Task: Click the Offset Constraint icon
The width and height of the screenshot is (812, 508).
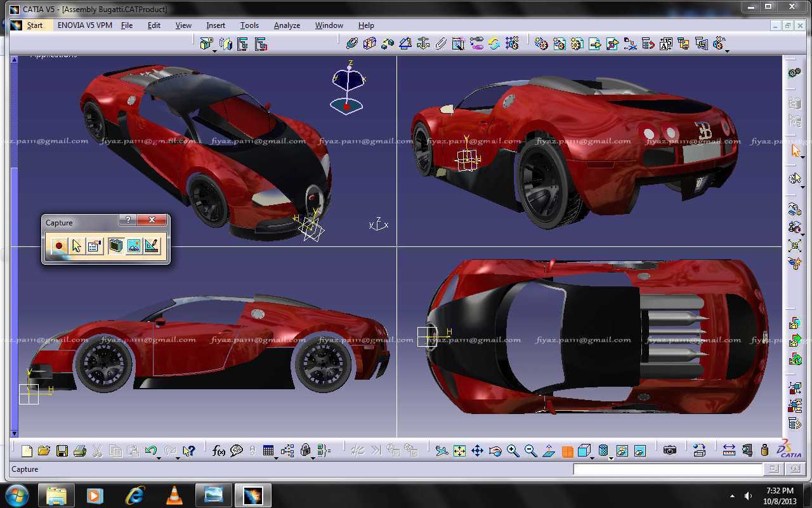Action: click(388, 43)
